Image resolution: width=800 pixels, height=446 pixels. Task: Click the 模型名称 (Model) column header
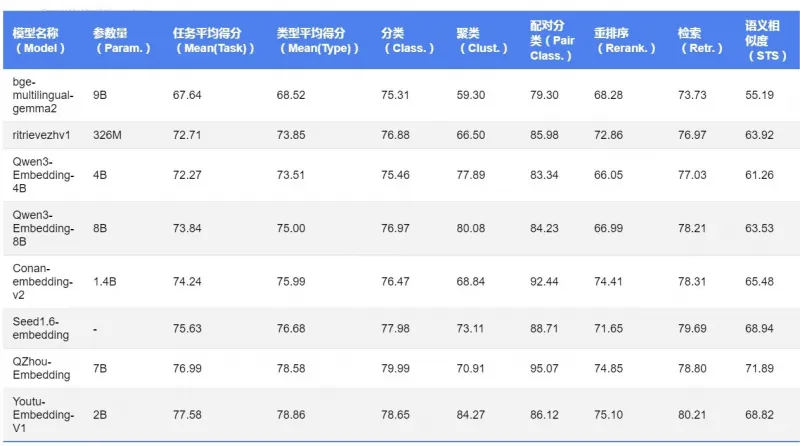[39, 40]
